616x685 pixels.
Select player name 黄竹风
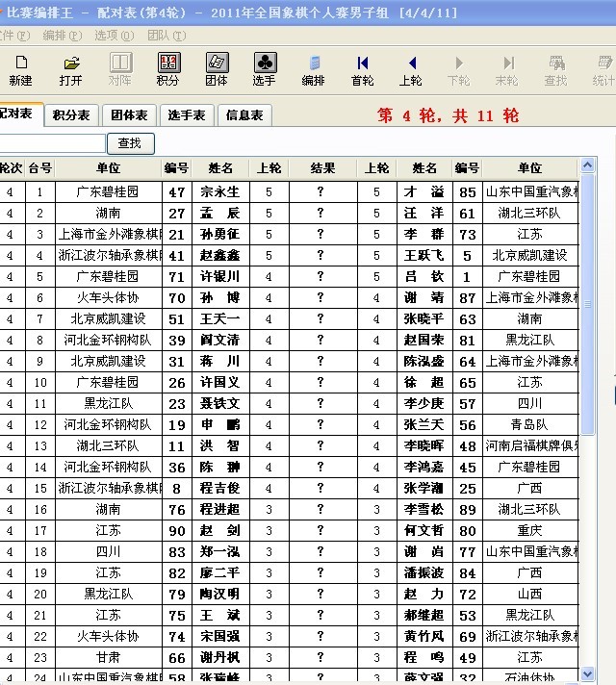click(424, 637)
